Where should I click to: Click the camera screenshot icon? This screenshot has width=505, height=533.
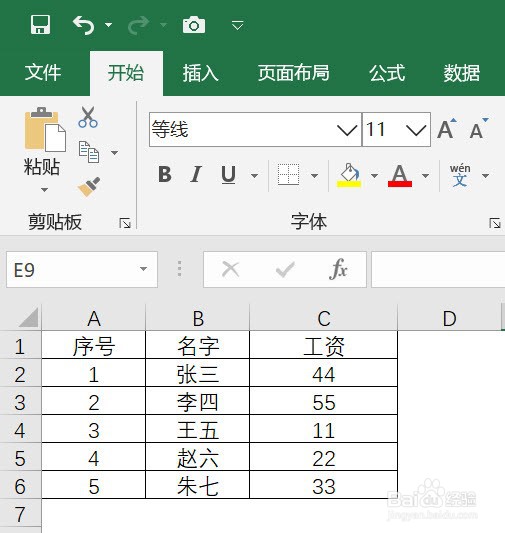click(194, 25)
